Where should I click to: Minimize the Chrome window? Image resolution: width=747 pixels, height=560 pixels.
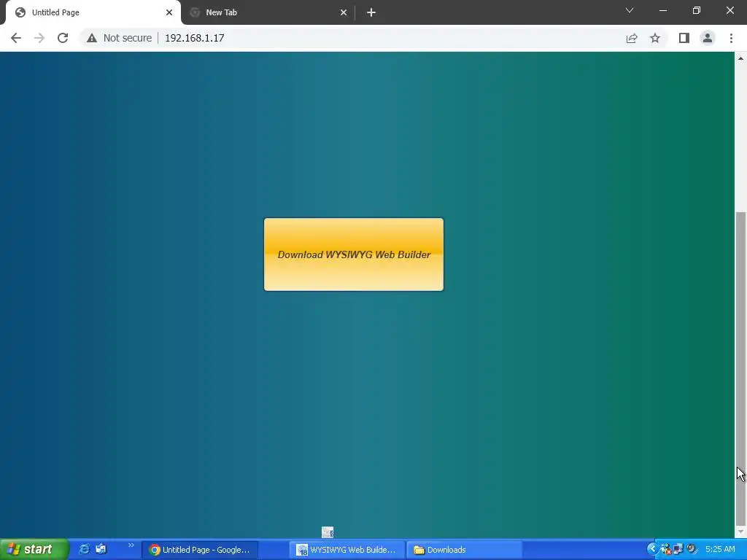pyautogui.click(x=663, y=10)
